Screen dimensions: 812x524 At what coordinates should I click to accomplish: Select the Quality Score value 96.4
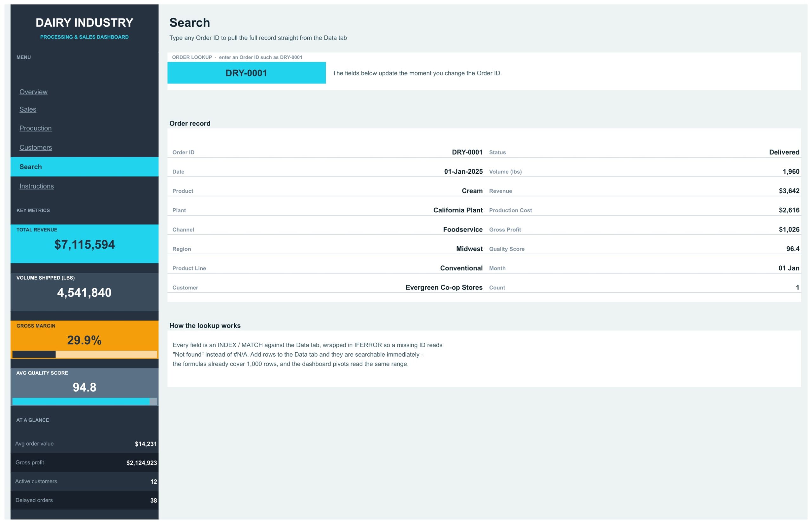[x=793, y=249]
